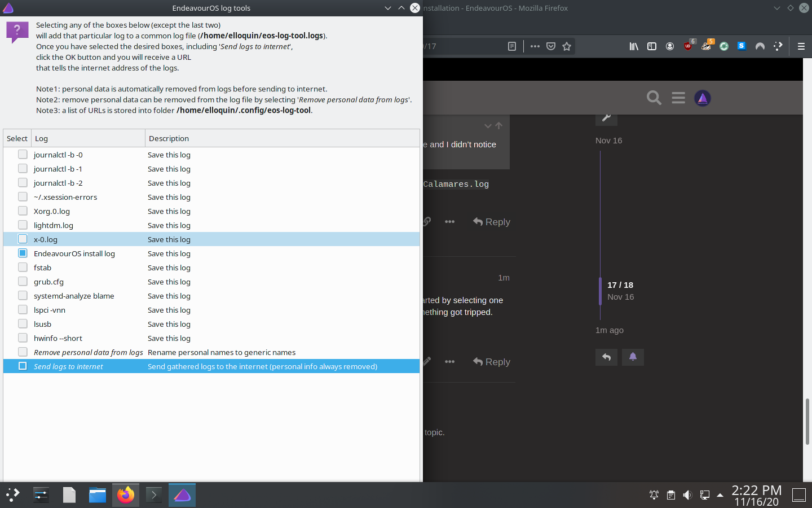Enable the x-0.log checkbox
The width and height of the screenshot is (812, 508).
[23, 239]
